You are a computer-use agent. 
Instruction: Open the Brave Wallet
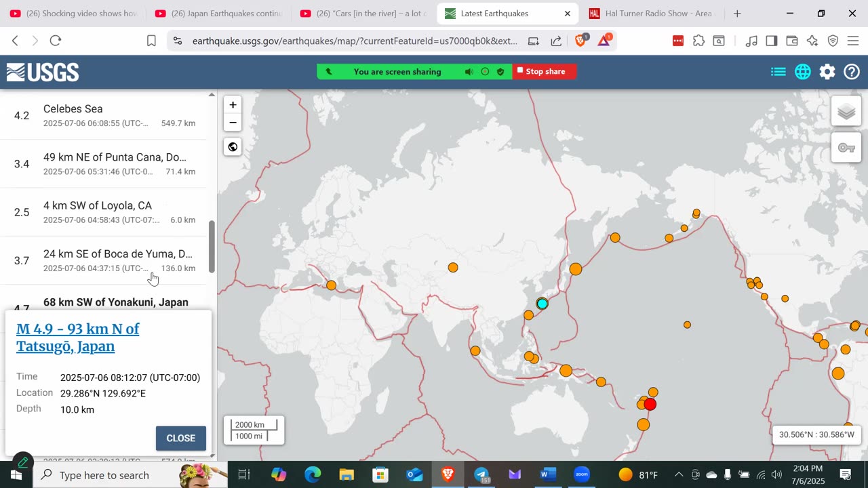[x=792, y=41]
